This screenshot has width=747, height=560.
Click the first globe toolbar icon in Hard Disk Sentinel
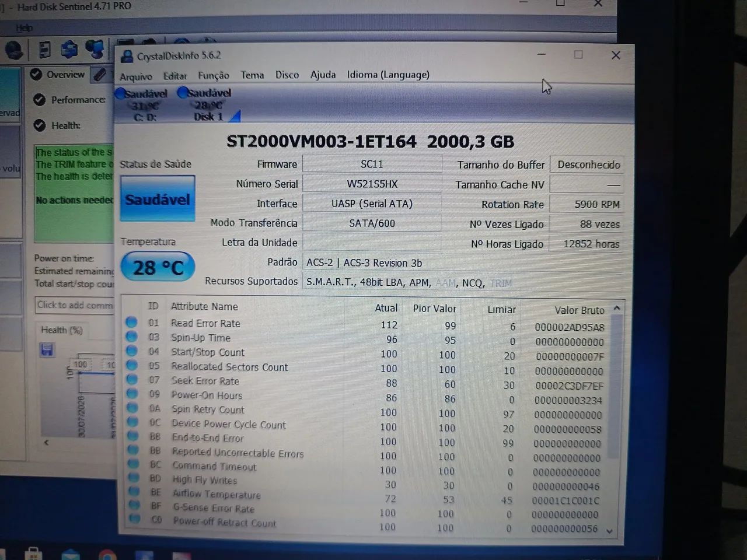pos(14,50)
